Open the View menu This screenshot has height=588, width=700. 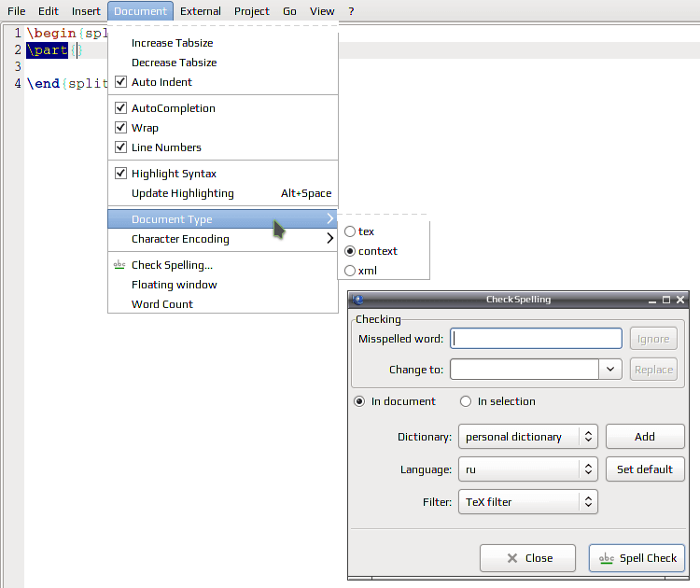[322, 11]
